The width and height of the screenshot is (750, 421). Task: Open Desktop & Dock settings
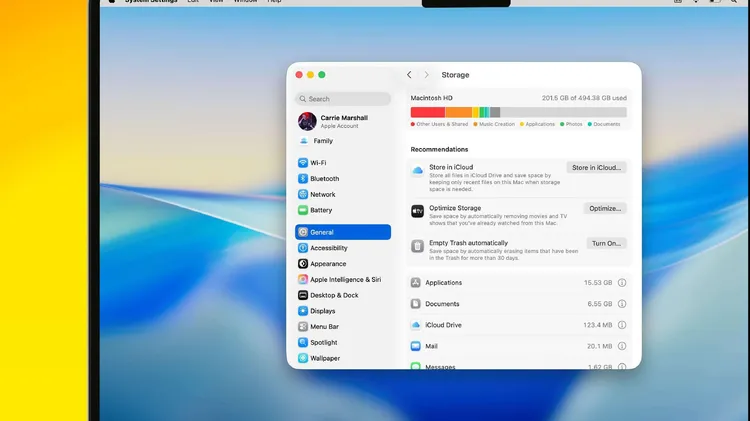click(333, 296)
